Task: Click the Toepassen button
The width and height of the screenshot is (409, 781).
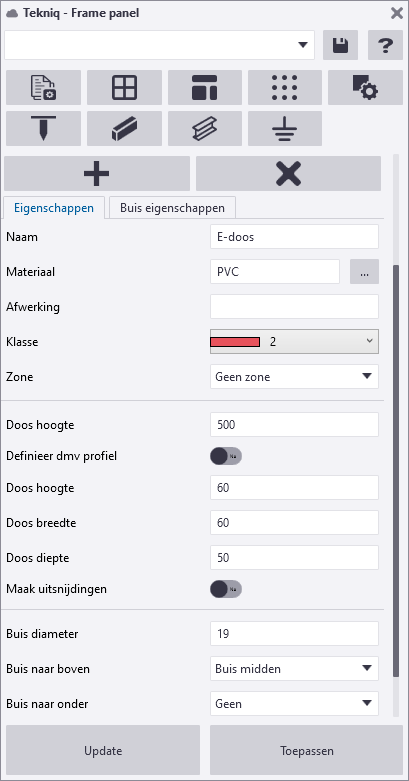Action: [306, 751]
